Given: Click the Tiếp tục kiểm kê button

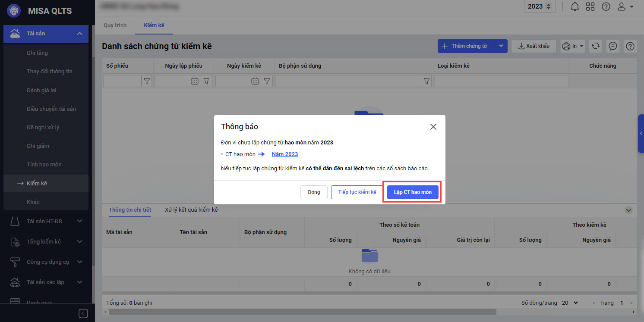Looking at the screenshot, I should (x=357, y=192).
